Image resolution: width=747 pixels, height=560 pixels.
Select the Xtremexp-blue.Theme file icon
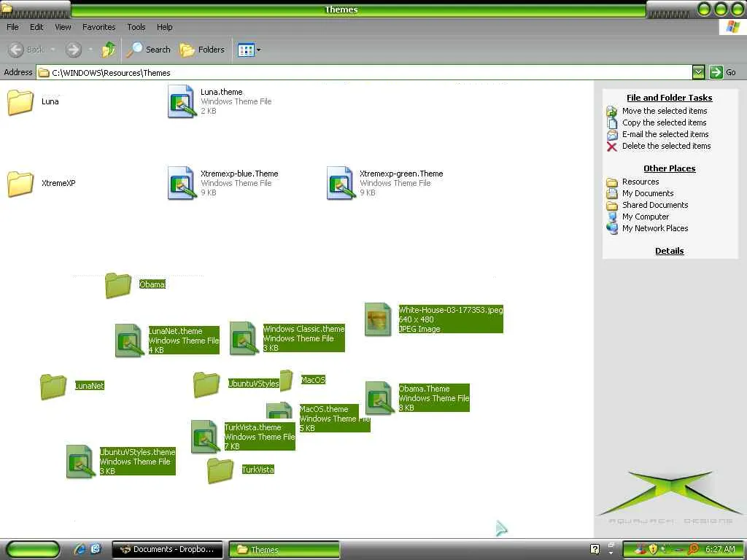[x=182, y=183]
